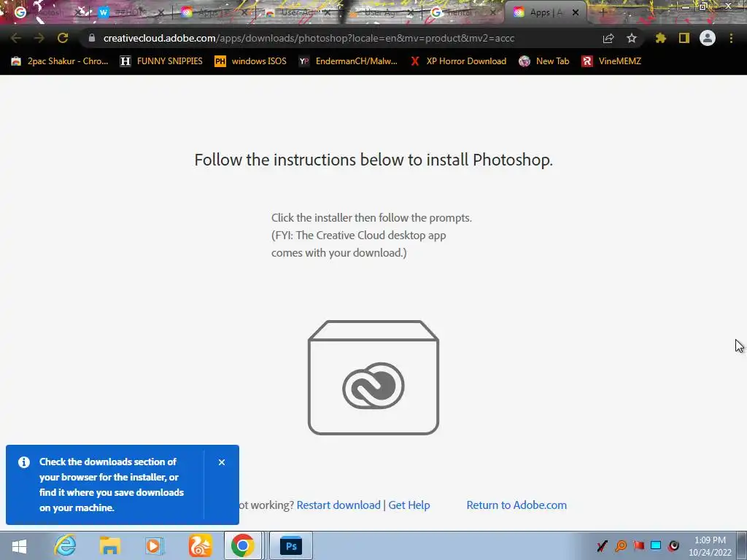Open File Explorer from taskbar
The height and width of the screenshot is (560, 747).
click(x=109, y=545)
